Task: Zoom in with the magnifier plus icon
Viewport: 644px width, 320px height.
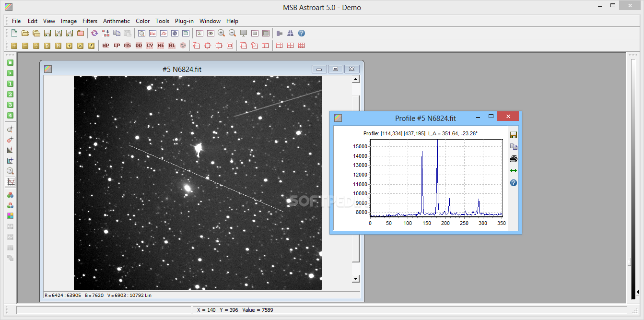Action: (221, 33)
